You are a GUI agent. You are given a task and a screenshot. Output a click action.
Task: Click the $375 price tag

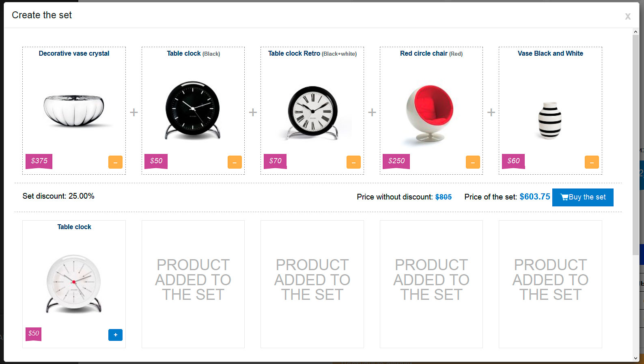(39, 161)
